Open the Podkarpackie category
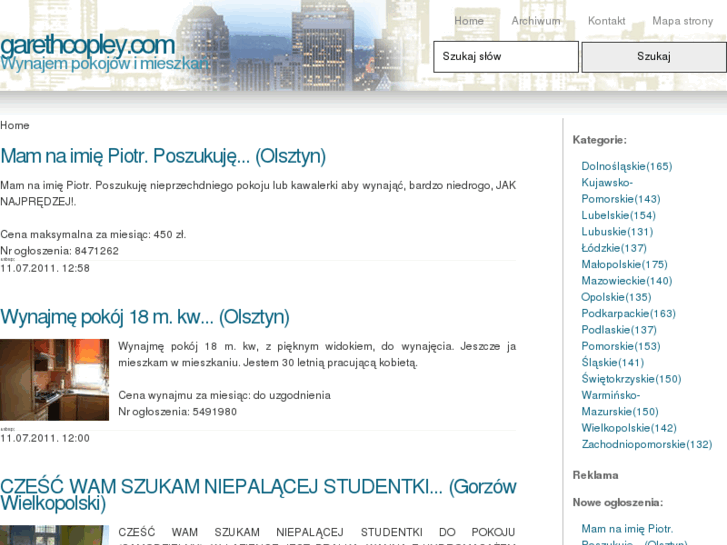 (628, 313)
